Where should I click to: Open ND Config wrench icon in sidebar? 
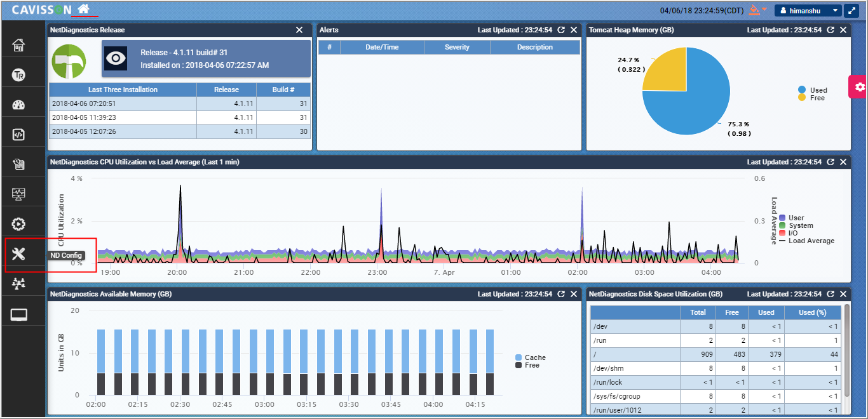18,255
